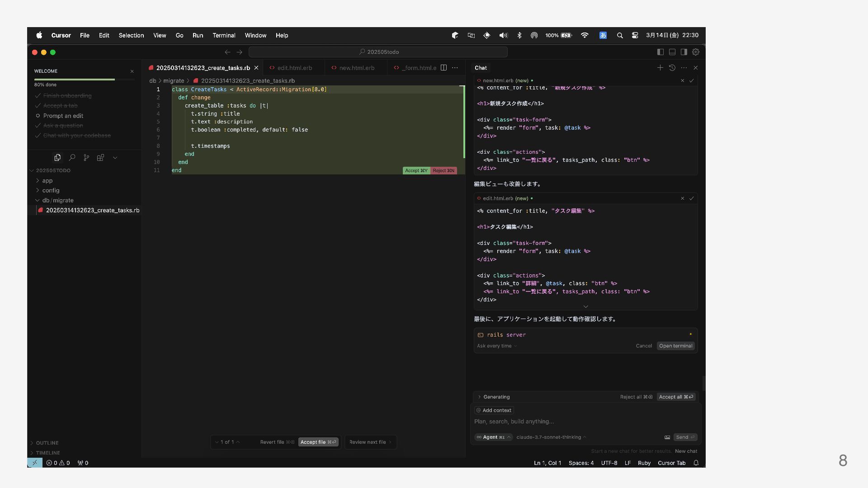Click the ports forwarded status item
Screen dimensions: 868x488
(83, 463)
